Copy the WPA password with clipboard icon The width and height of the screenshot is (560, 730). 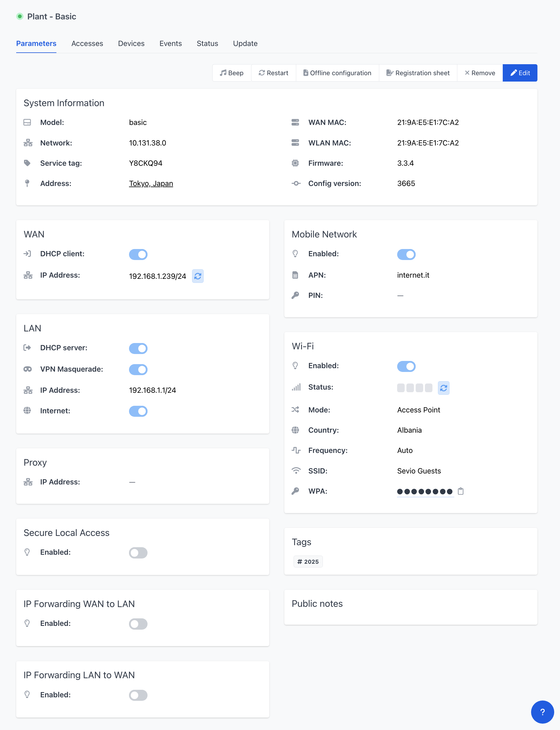tap(461, 491)
